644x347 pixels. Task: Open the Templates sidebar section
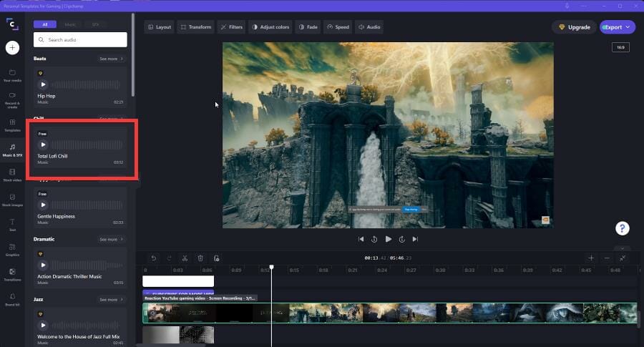(x=12, y=125)
